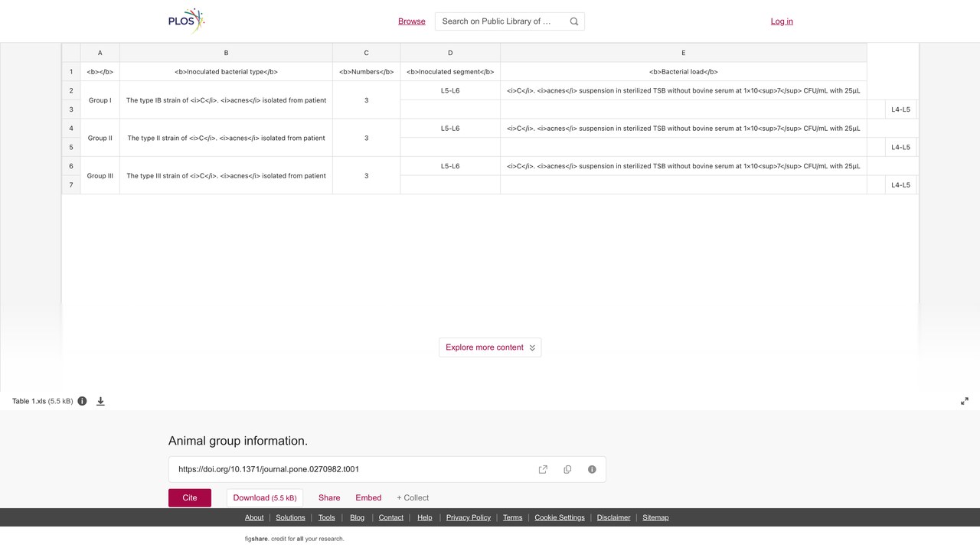Enter fullscreen view of the table
The width and height of the screenshot is (980, 551).
pos(965,401)
